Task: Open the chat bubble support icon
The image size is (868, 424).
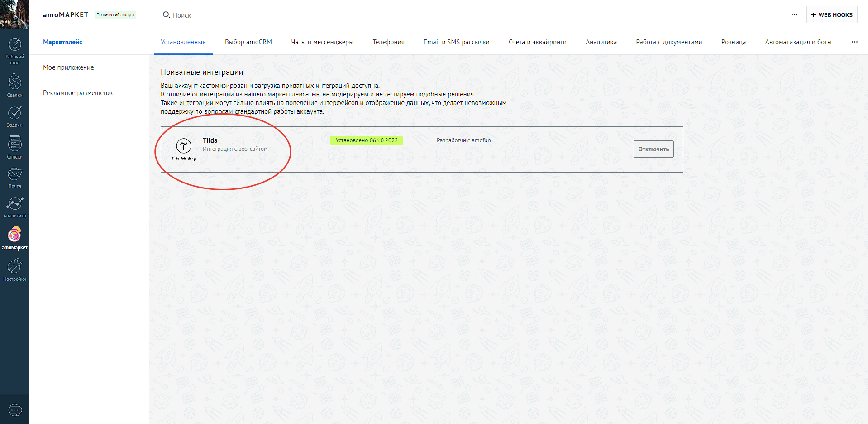Action: pos(15,410)
